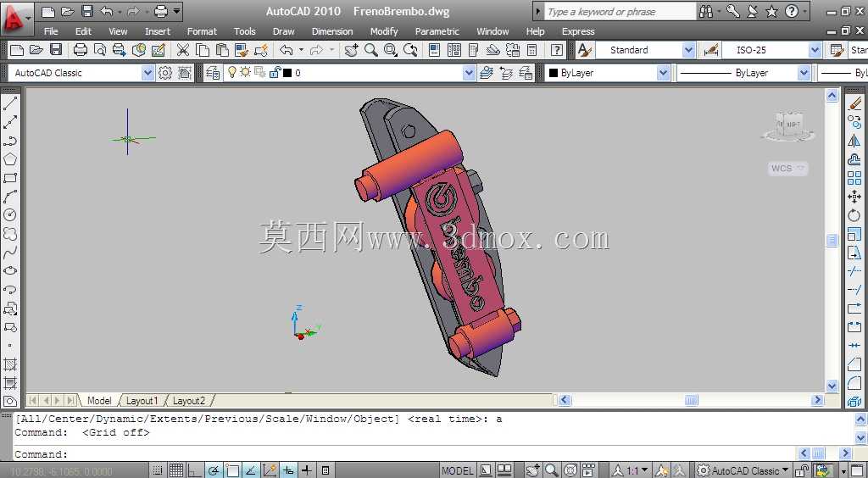Click the horizontal scrollbar thumb of drawing area
The height and width of the screenshot is (478, 868).
click(692, 400)
